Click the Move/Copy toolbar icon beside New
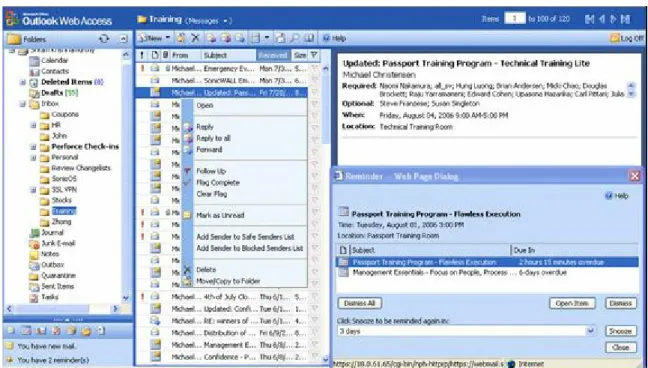Viewport: 648px width, 368px height. click(x=181, y=38)
